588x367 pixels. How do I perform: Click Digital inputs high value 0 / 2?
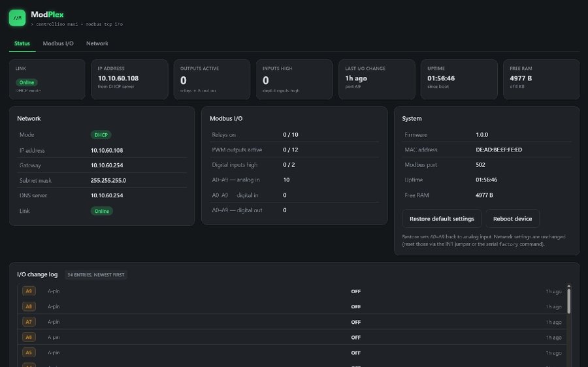289,165
